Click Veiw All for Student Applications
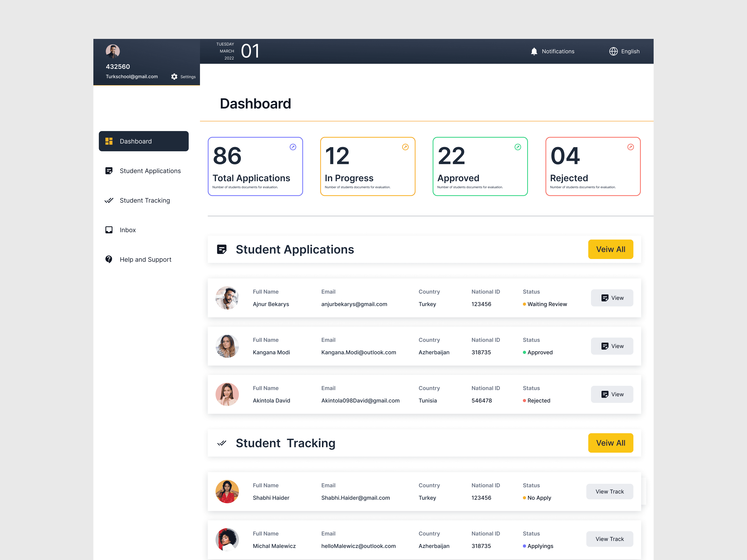This screenshot has width=747, height=560. click(x=610, y=249)
